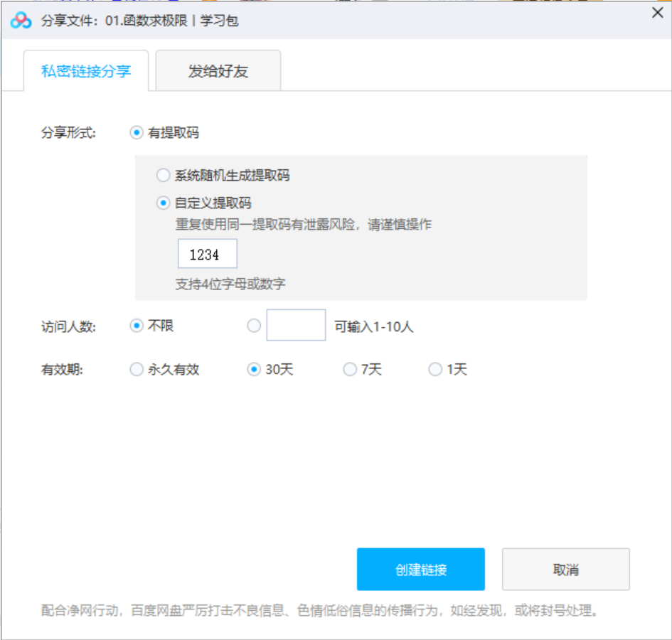Viewport: 672px width, 640px height.
Task: Click the dialog title 分享文件 text
Action: 139,21
